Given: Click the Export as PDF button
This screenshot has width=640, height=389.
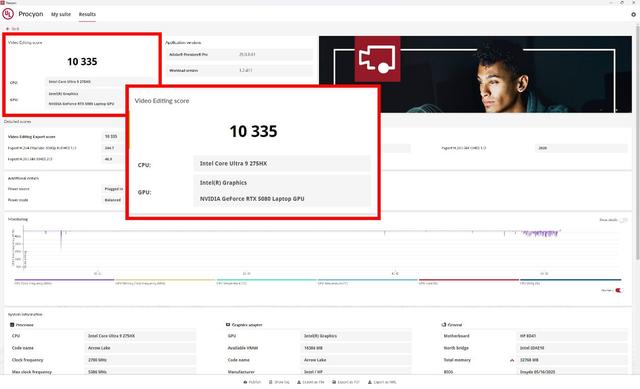Looking at the screenshot, I should click(x=346, y=382).
